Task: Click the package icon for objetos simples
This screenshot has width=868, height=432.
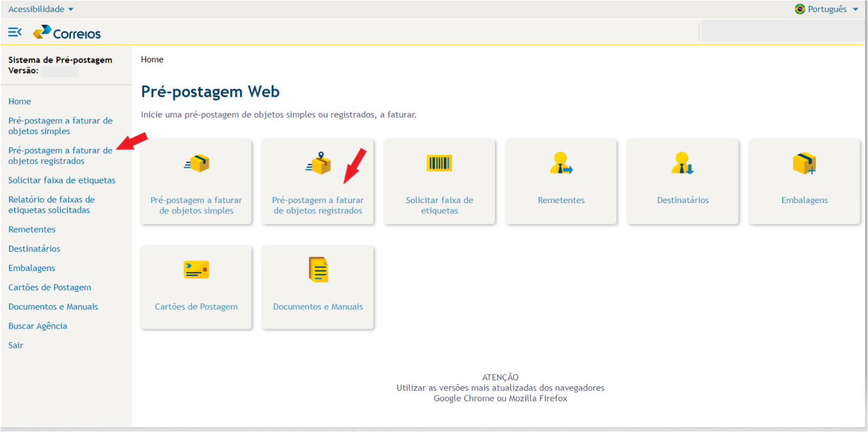Action: coord(197,163)
